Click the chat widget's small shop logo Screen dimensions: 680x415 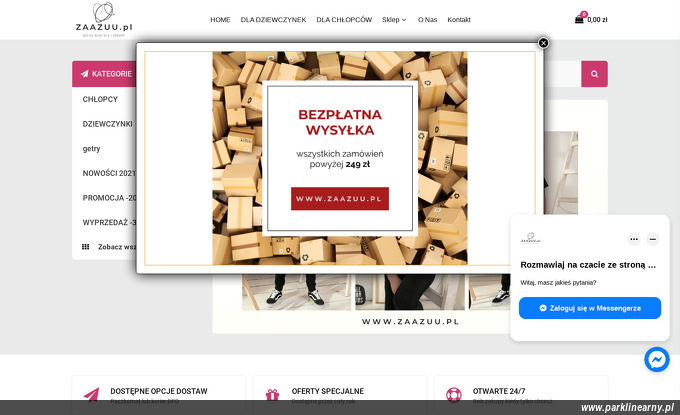[531, 238]
